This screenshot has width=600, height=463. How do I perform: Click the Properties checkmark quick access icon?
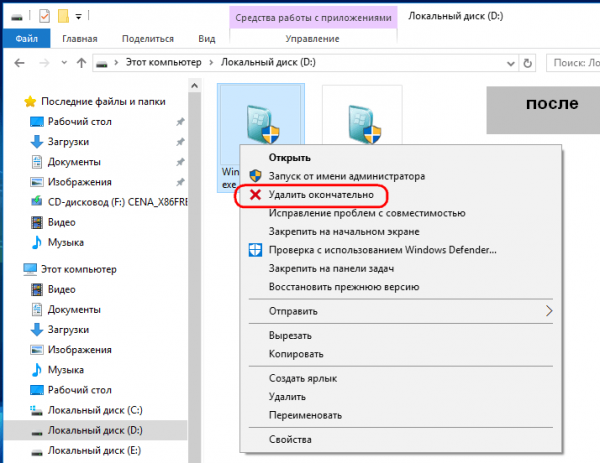click(x=44, y=16)
